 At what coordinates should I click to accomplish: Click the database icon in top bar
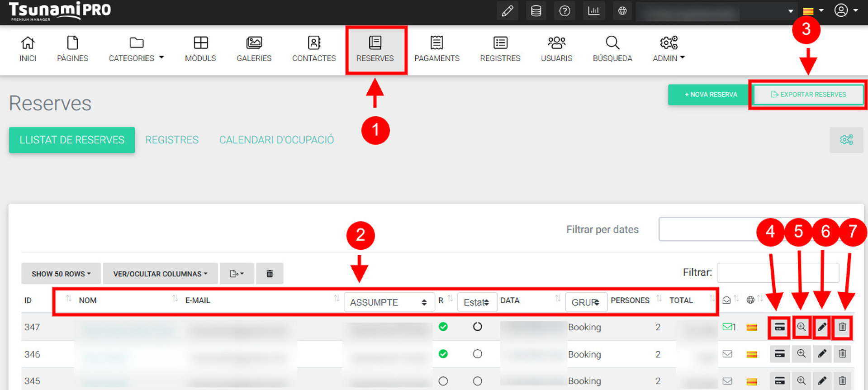point(536,11)
